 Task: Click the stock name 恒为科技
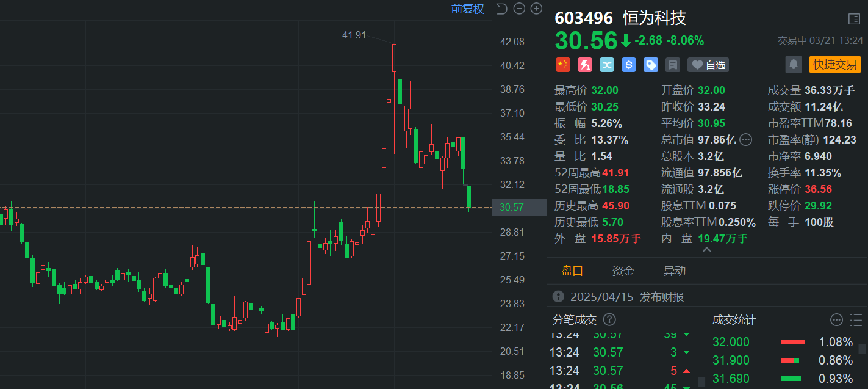pyautogui.click(x=655, y=18)
